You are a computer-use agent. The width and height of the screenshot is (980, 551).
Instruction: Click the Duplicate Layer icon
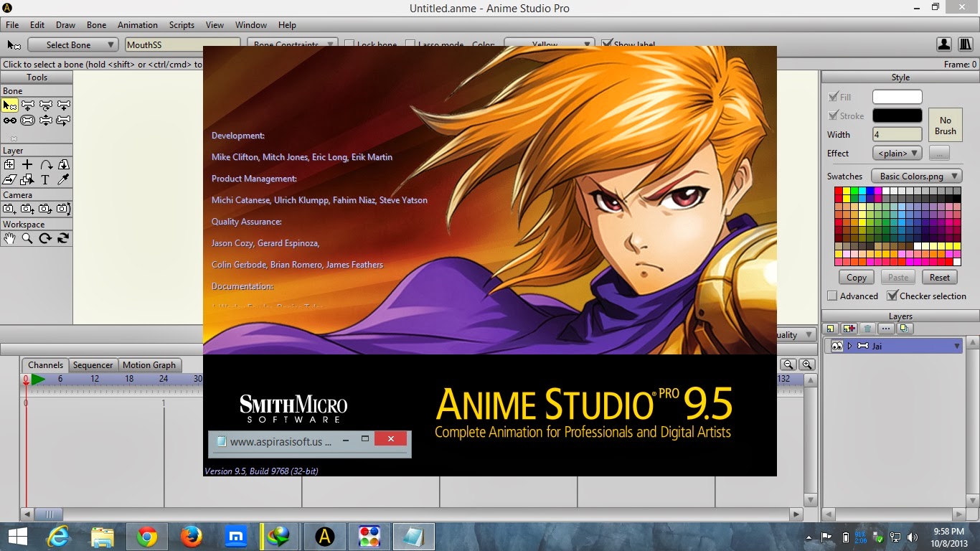point(904,329)
